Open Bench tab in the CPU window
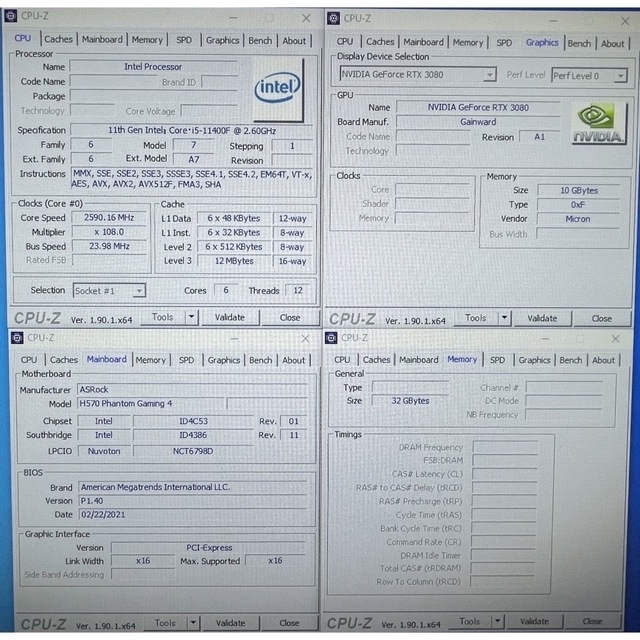Screen dimensions: 640x640 point(260,40)
